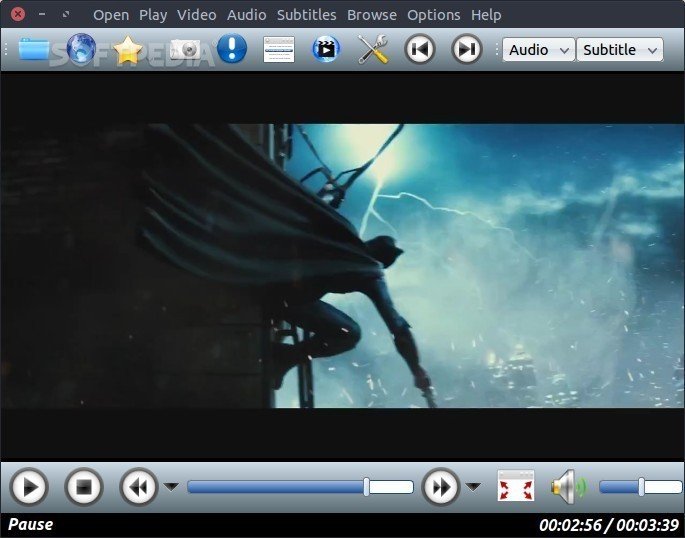Click the clapperboard video icon
Screen dimensions: 685x538
pos(326,49)
